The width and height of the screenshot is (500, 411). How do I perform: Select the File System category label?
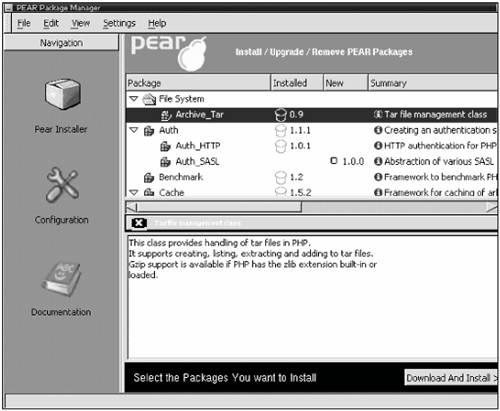(181, 99)
